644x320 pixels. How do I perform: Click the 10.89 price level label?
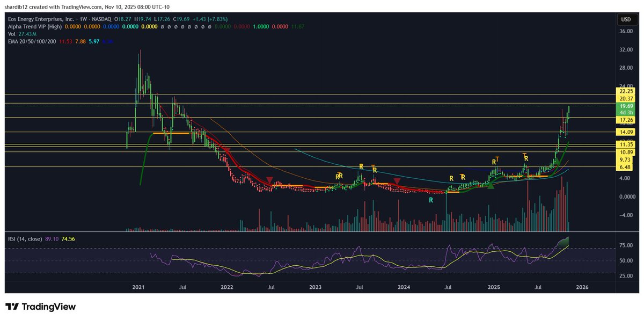[626, 152]
